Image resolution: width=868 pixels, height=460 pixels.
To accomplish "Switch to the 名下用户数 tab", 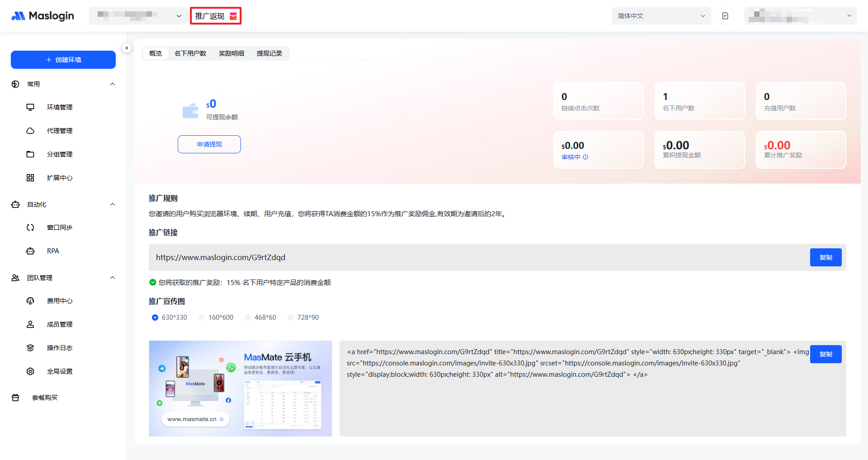I will (x=190, y=53).
